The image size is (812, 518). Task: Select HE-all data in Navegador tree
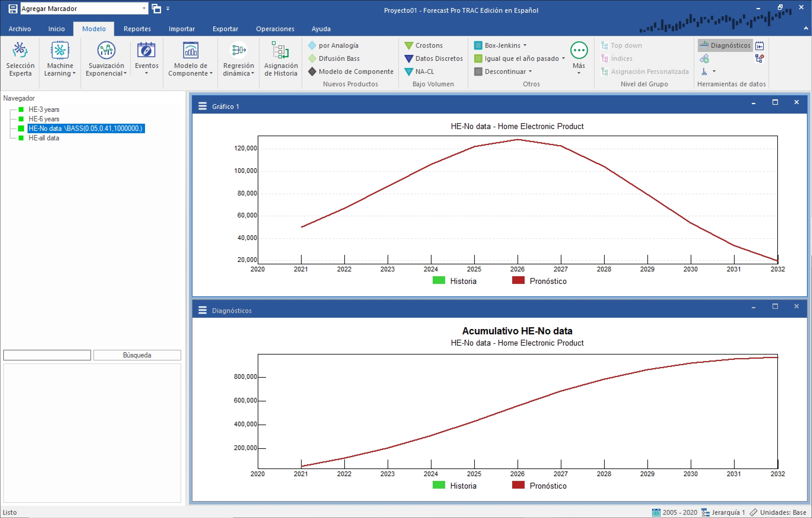[44, 138]
